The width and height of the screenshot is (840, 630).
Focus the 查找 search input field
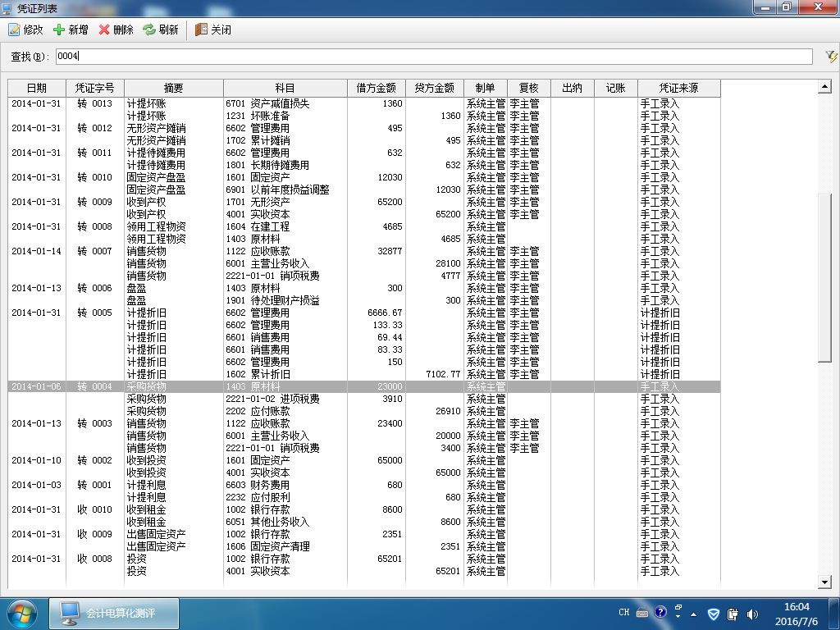(x=434, y=57)
